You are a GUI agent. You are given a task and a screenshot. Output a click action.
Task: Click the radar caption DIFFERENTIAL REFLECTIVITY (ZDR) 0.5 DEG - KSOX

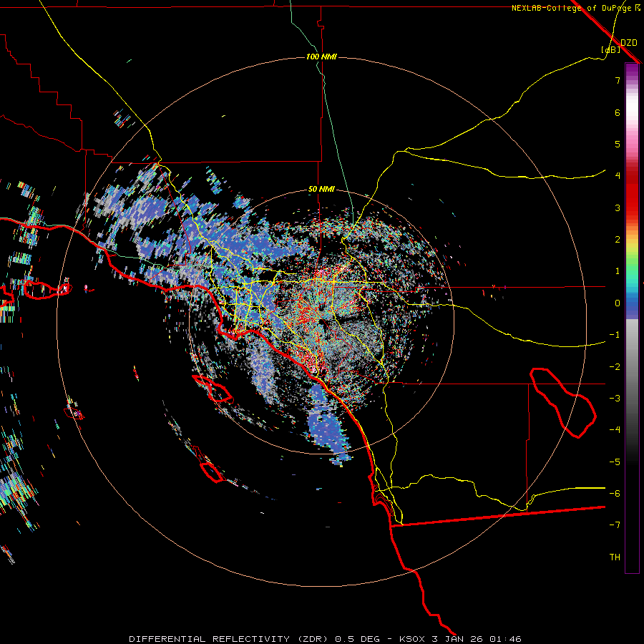tap(276, 639)
